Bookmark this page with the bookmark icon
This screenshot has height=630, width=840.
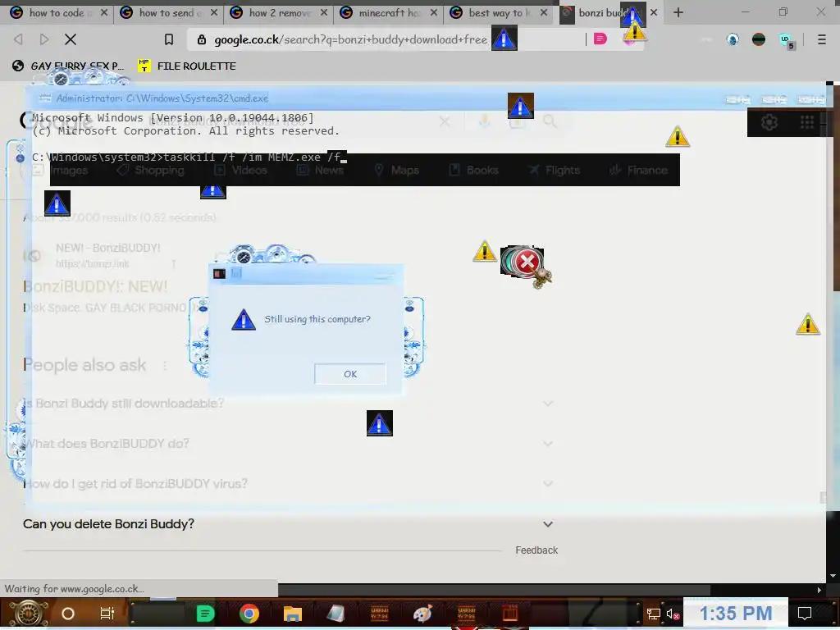(169, 39)
